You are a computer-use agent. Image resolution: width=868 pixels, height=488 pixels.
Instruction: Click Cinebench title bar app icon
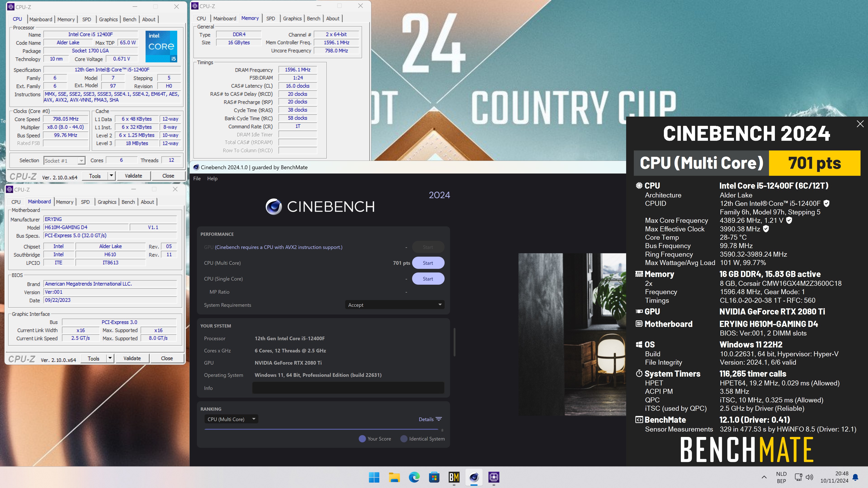(x=196, y=167)
